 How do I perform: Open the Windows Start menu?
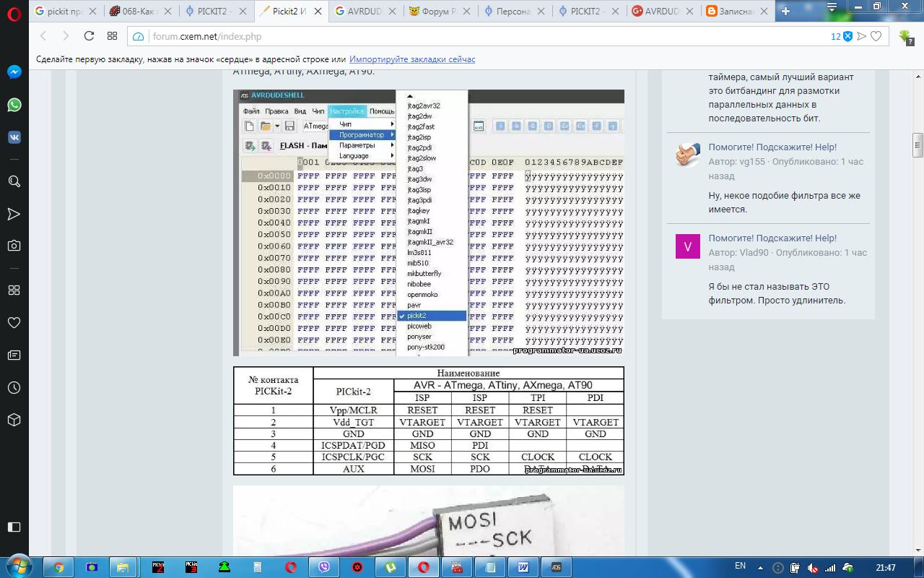pos(18,566)
